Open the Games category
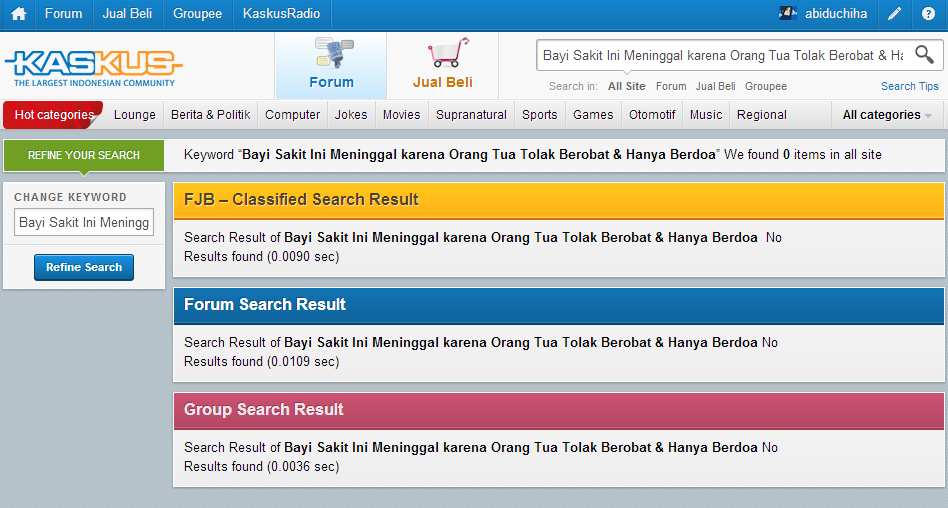 [x=593, y=115]
